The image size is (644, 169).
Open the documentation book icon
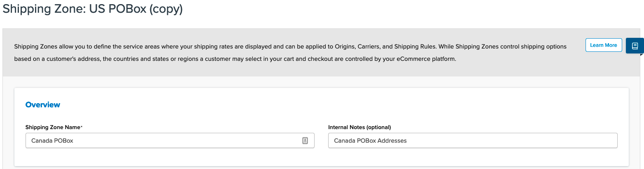click(635, 46)
